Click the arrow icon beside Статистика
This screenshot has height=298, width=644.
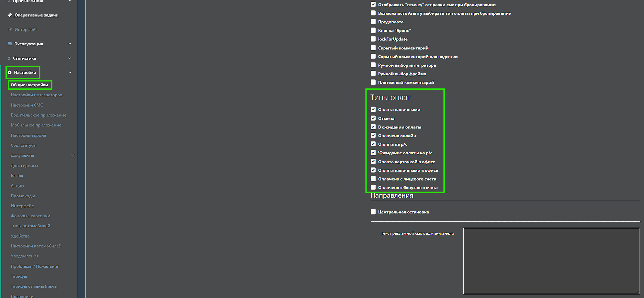tap(9, 58)
